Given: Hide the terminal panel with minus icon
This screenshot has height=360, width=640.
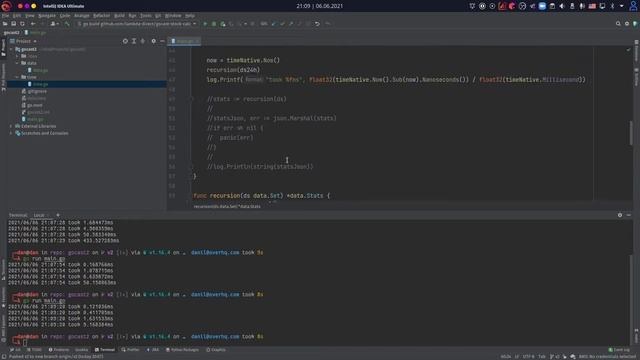Looking at the screenshot, I should (x=629, y=215).
